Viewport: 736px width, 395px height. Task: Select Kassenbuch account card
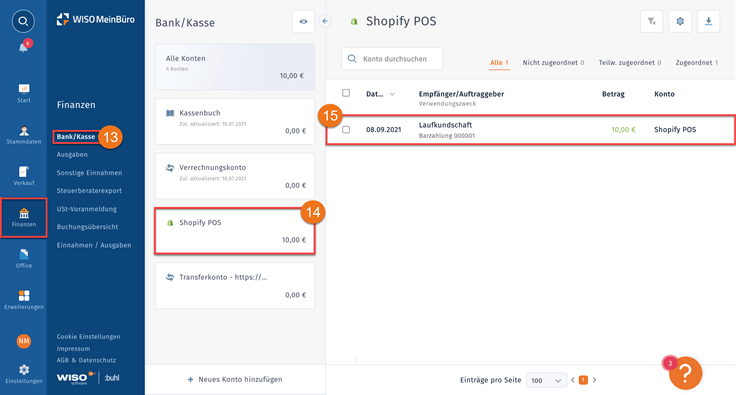click(x=235, y=122)
